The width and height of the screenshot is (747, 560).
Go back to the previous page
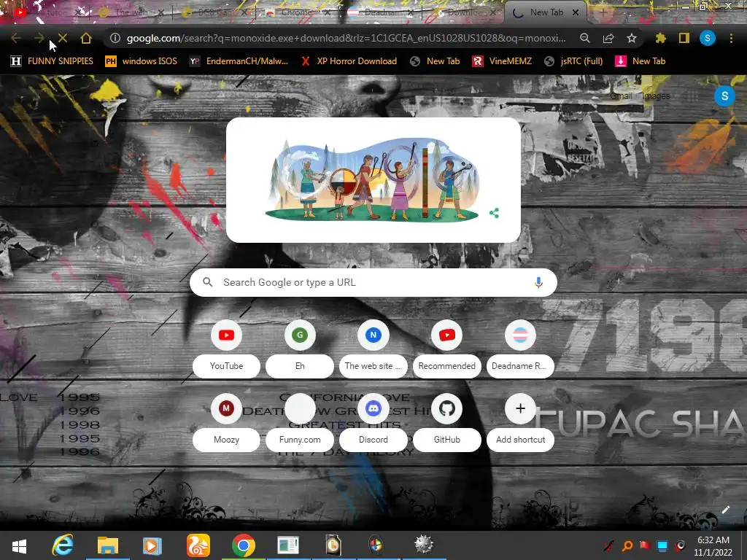[16, 38]
